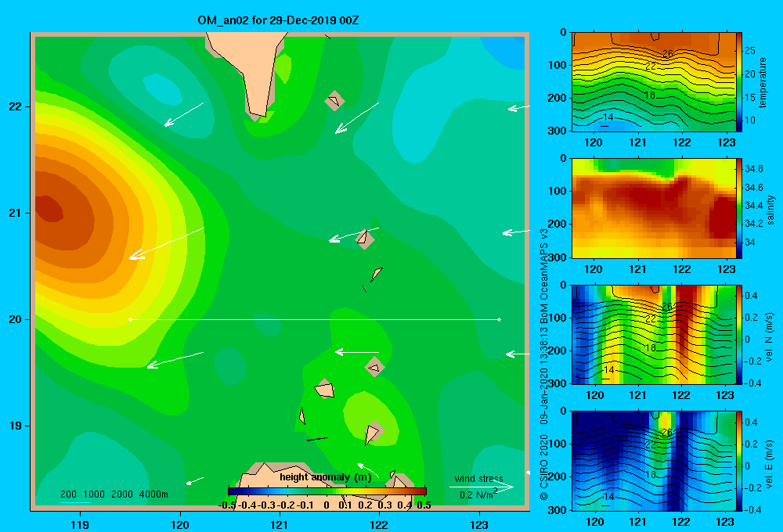
Task: Click the wind stress reference arrow in the legend
Action: coord(482,487)
